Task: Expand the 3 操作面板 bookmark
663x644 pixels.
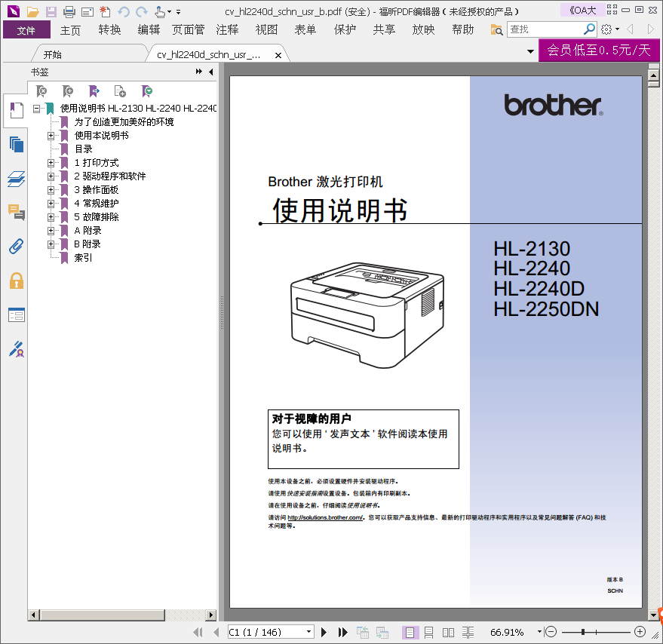Action: (51, 190)
